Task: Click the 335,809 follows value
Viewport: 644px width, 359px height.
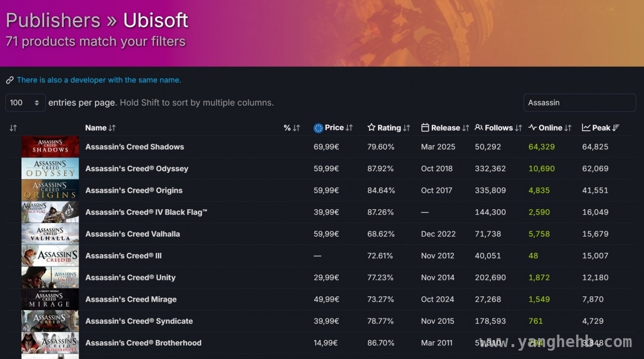Action: (490, 190)
